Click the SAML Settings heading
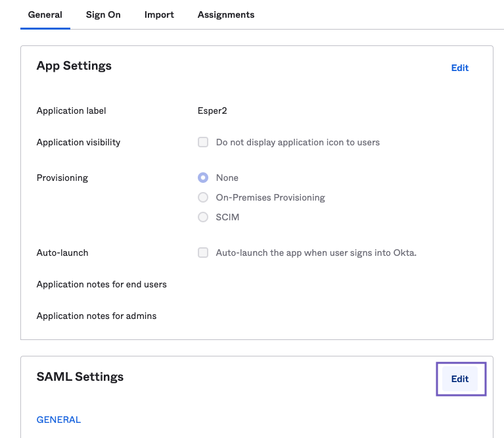504x438 pixels. [80, 377]
